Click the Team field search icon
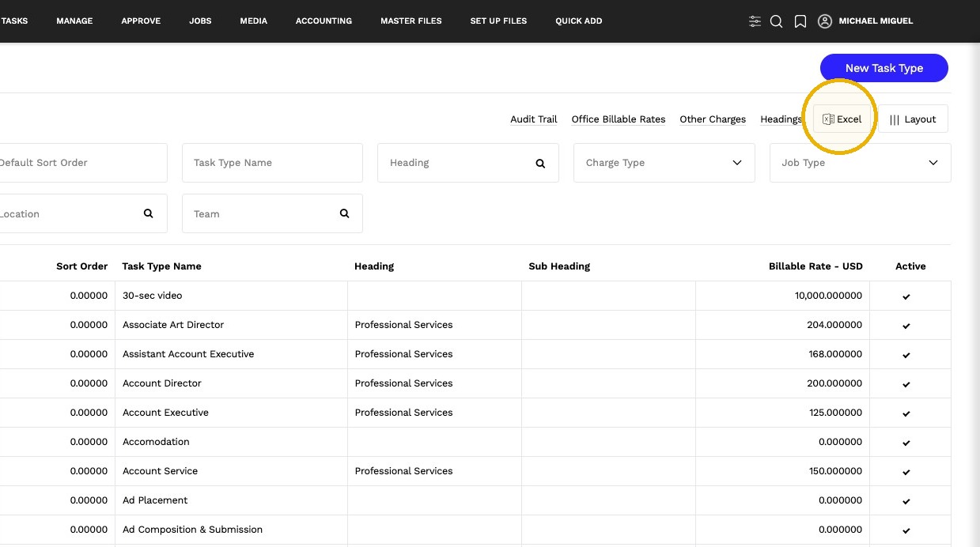Viewport: 980px width, 547px height. 344,213
